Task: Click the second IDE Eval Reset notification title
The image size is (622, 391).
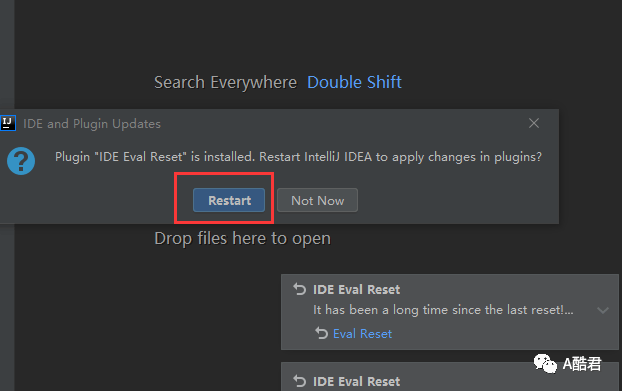Action: tap(356, 381)
